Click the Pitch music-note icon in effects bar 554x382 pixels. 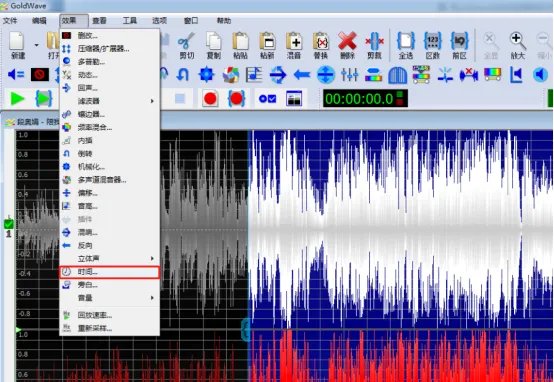tap(254, 75)
